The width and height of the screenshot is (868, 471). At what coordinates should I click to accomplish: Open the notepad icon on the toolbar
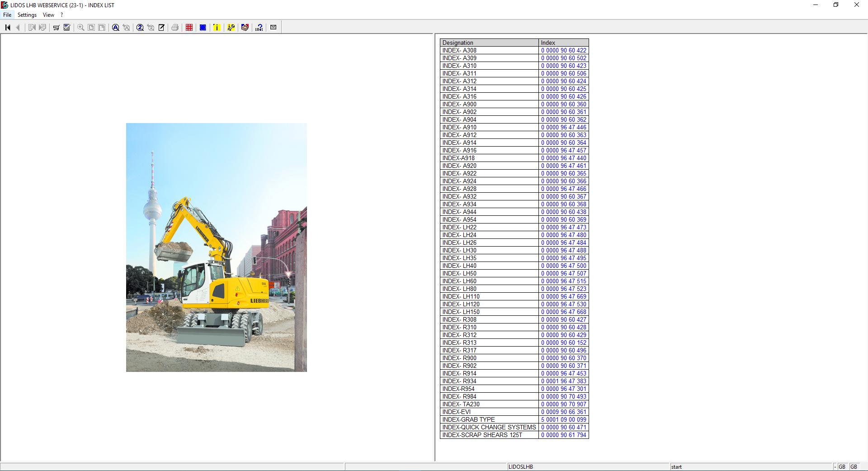[x=161, y=27]
